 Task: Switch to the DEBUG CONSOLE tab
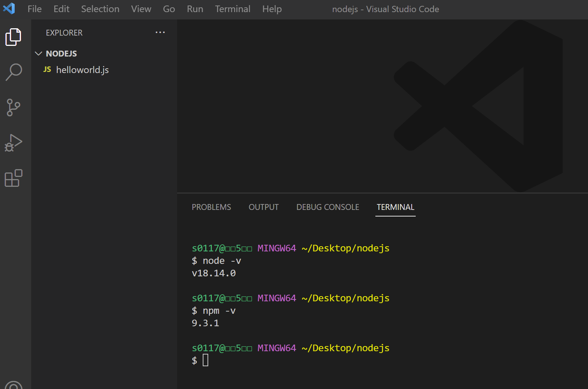click(x=328, y=207)
